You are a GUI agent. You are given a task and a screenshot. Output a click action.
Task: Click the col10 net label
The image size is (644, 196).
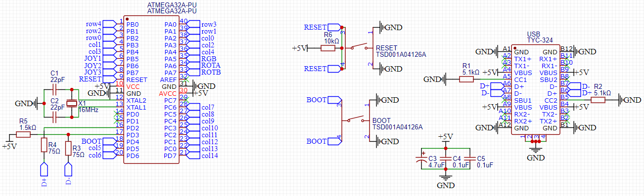click(x=210, y=127)
